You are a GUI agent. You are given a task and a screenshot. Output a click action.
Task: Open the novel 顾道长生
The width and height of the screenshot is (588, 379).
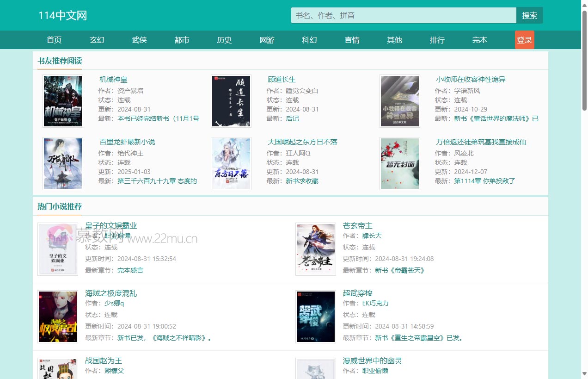[x=282, y=79]
